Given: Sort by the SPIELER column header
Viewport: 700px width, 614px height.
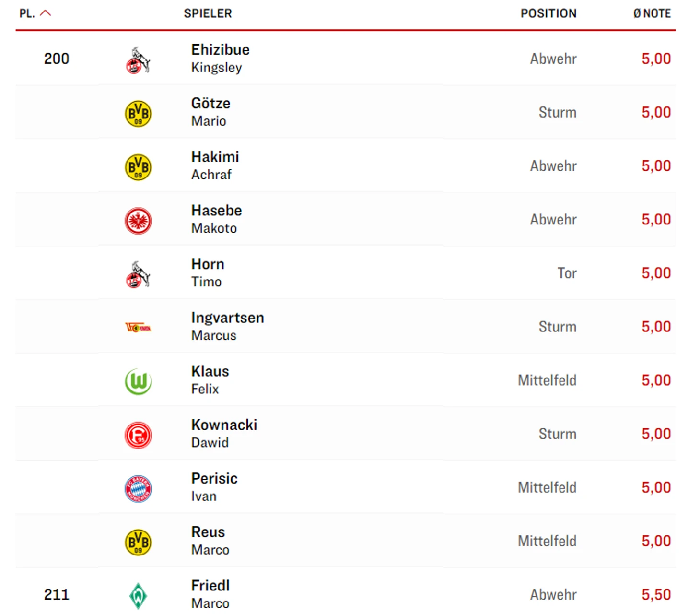Looking at the screenshot, I should coord(208,13).
